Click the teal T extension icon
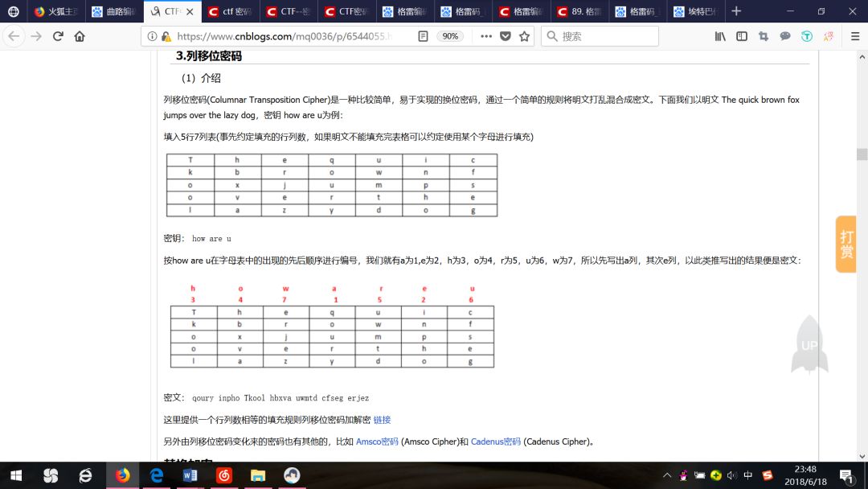 [806, 36]
